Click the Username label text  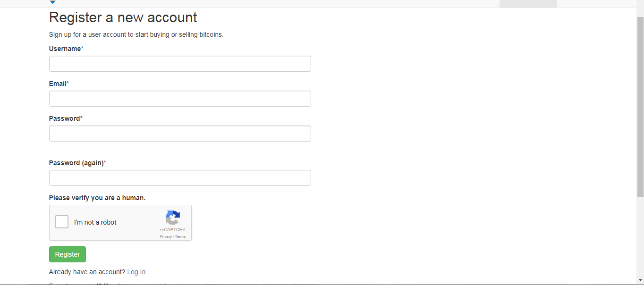tap(65, 49)
